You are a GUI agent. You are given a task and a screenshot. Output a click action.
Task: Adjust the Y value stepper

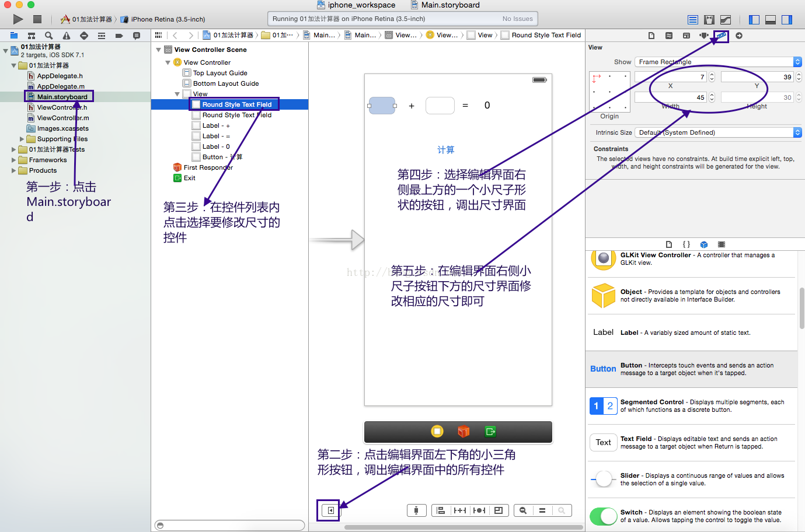point(799,77)
